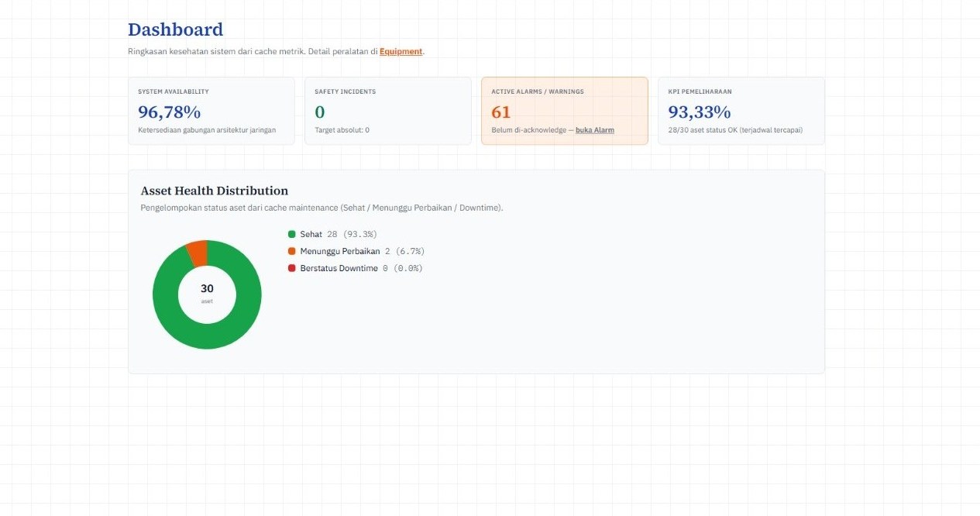Click "Ketersediaan gabungan arsitektur jaringan" text
Image resolution: width=980 pixels, height=516 pixels.
pyautogui.click(x=207, y=130)
